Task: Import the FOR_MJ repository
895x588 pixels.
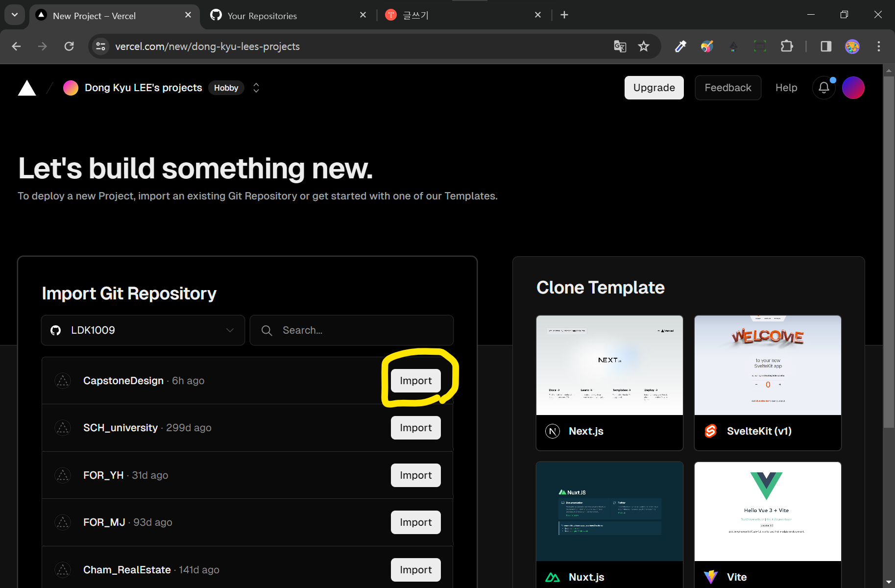Action: pyautogui.click(x=416, y=522)
